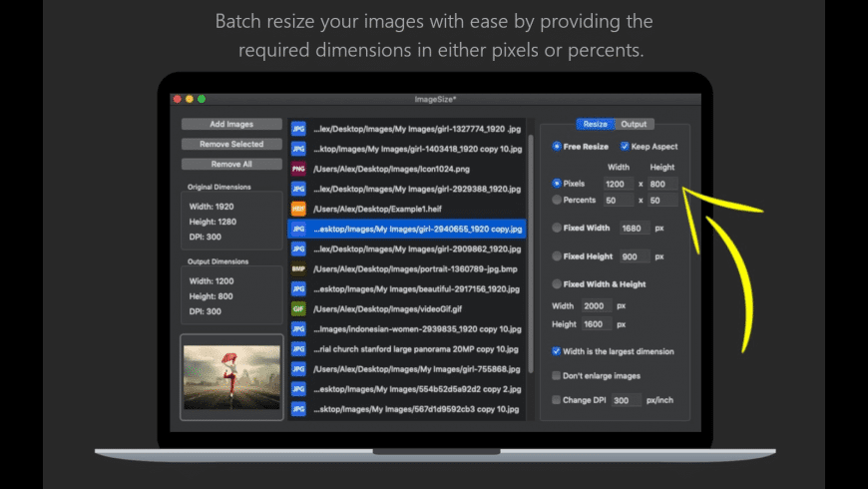Click JPG icon for church stanford large panorama

coord(298,349)
